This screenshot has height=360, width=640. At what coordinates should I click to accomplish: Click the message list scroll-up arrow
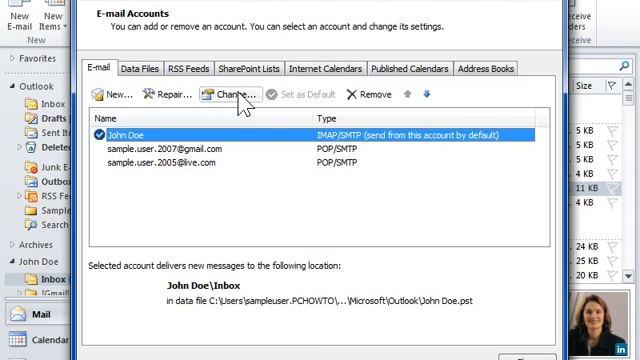tap(629, 84)
